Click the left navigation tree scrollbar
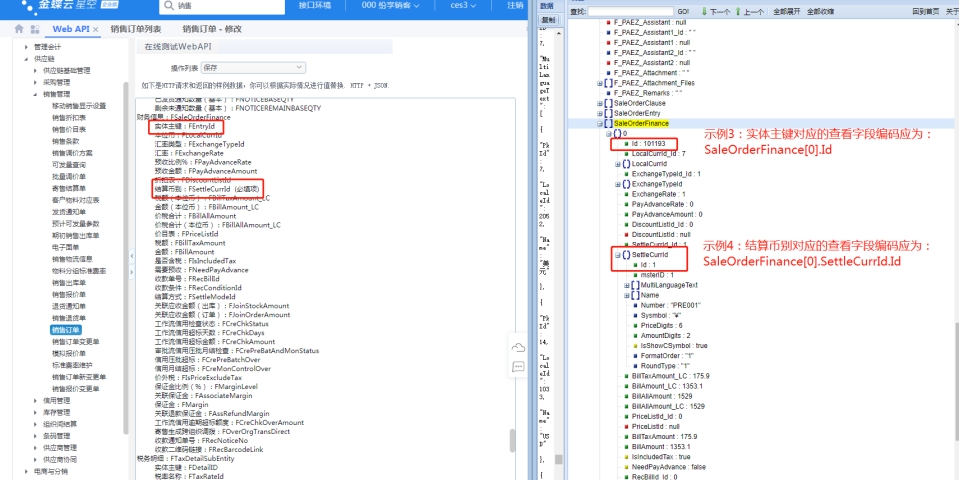 pos(126,257)
